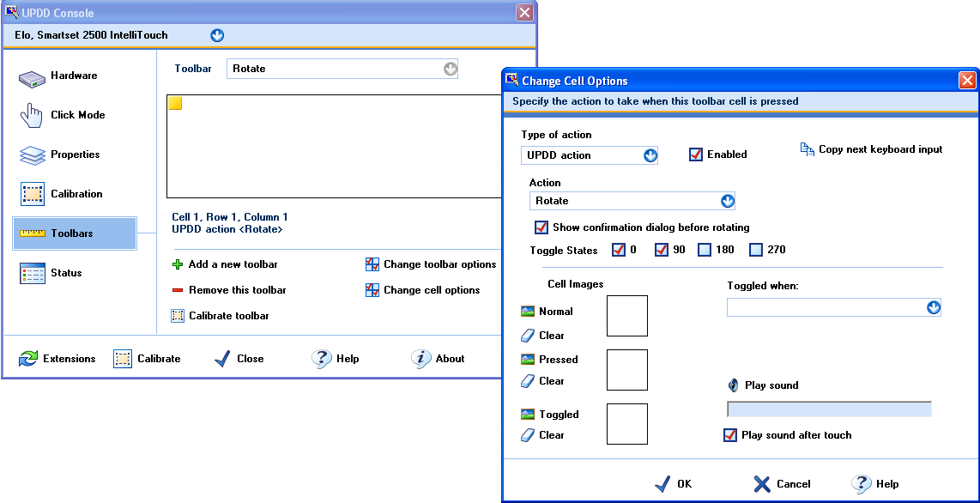The height and width of the screenshot is (503, 980).
Task: Select the Click Mode section label
Action: pyautogui.click(x=77, y=115)
